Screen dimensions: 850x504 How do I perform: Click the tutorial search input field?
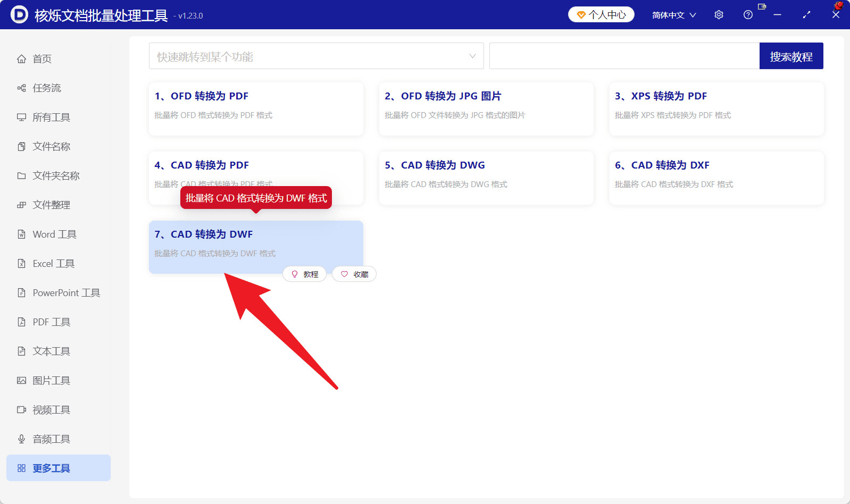coord(624,56)
